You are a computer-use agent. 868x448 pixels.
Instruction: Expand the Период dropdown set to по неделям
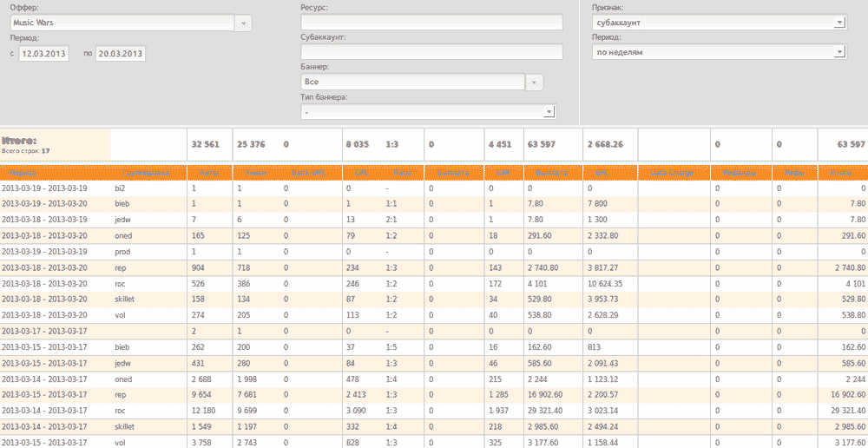point(719,52)
